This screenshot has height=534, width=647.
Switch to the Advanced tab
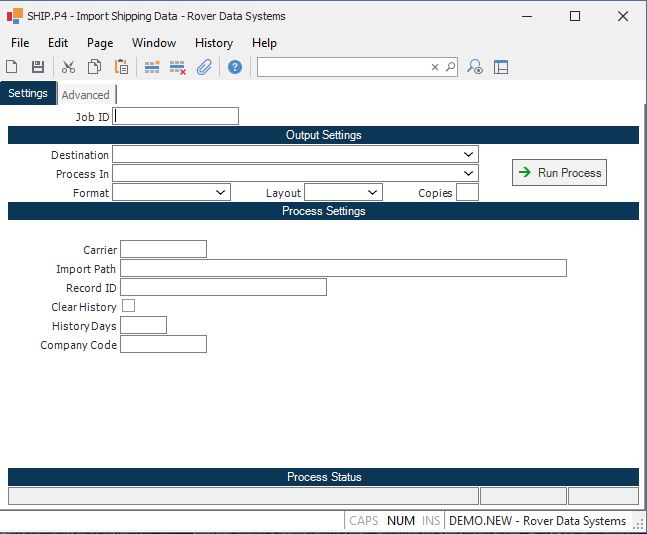[x=86, y=95]
